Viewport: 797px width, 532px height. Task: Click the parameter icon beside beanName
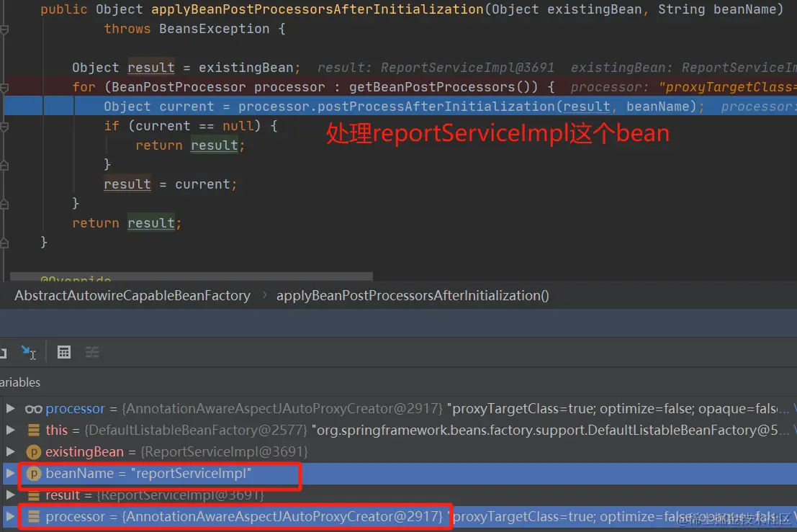coord(34,474)
